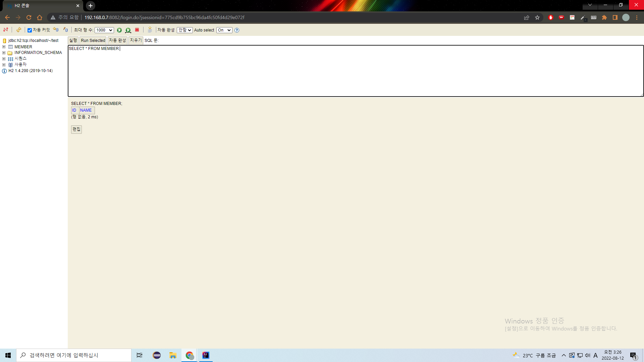The width and height of the screenshot is (644, 362).
Task: Open the 자동 완성 mode dropdown
Action: [185, 30]
